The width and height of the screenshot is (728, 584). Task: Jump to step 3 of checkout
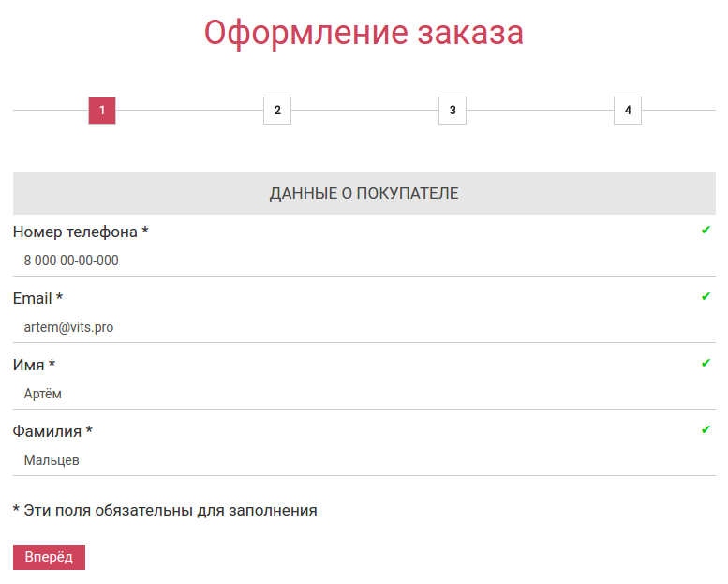[453, 111]
